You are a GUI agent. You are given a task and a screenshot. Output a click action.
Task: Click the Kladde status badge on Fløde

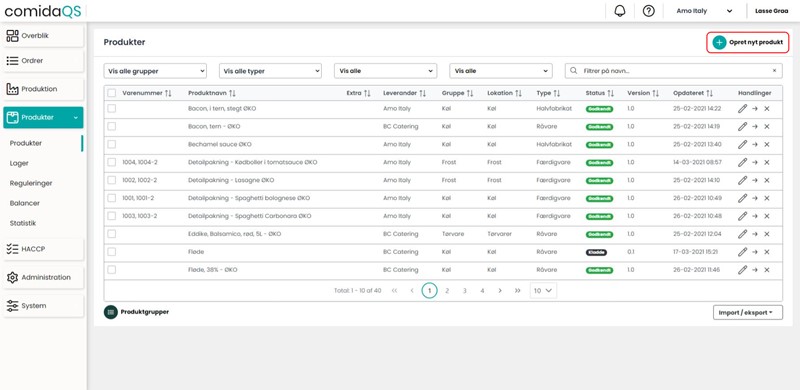point(596,252)
